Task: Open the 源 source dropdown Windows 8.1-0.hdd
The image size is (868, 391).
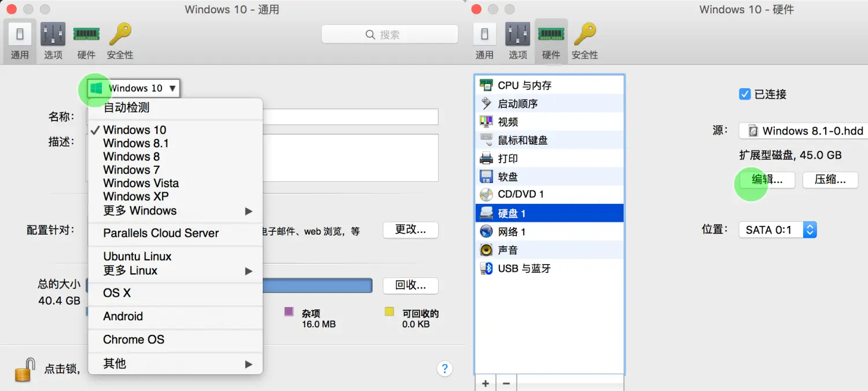Action: point(803,130)
